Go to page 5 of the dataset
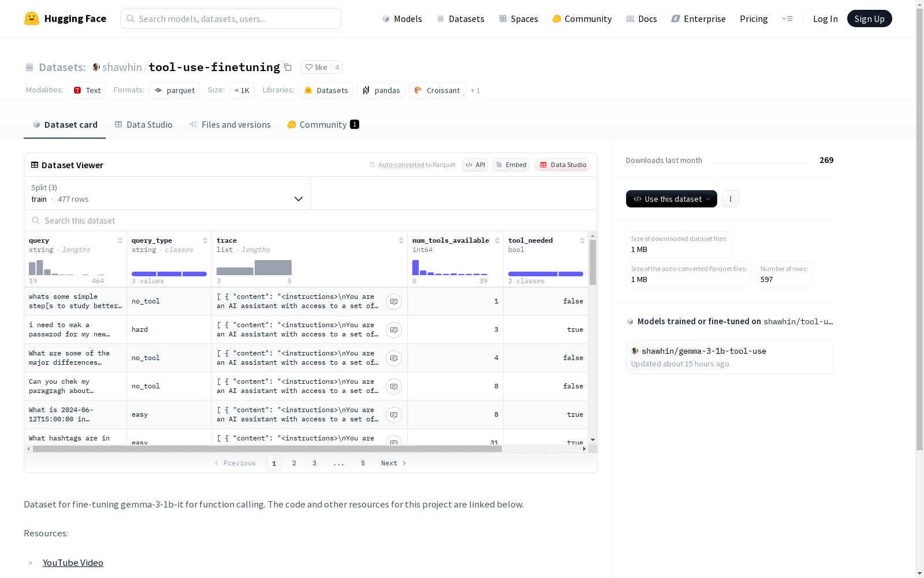This screenshot has height=578, width=924. click(x=363, y=463)
